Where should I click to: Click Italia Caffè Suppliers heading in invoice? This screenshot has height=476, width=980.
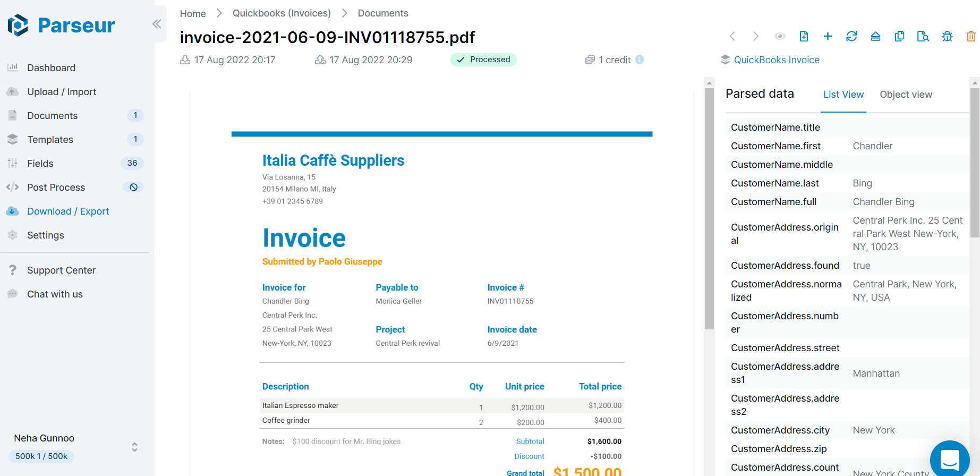(333, 160)
